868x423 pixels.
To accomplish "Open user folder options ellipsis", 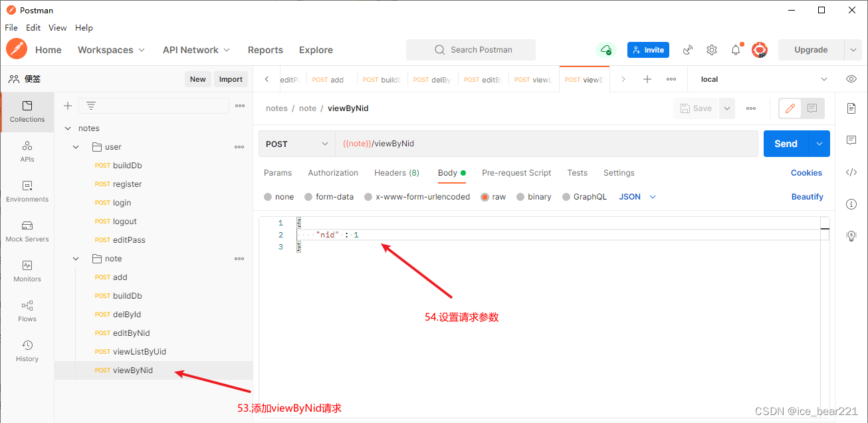I will (239, 147).
